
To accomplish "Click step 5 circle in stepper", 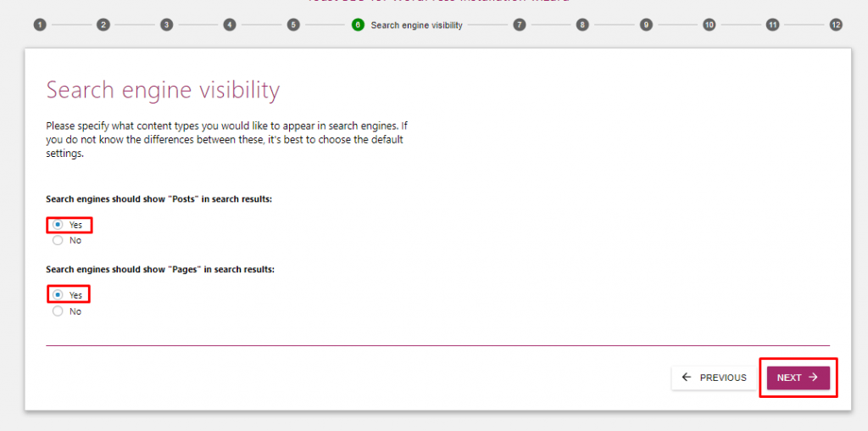I will 293,25.
